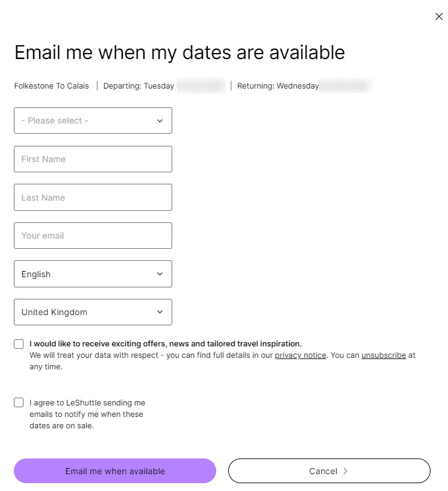
Task: Select the Your email text box
Action: point(93,236)
